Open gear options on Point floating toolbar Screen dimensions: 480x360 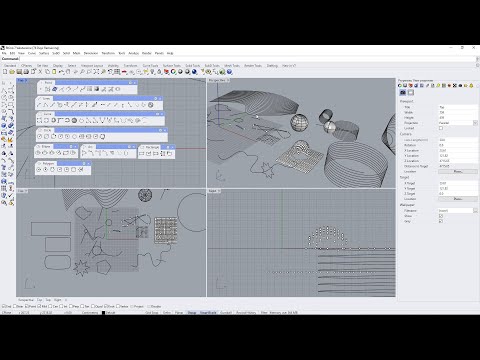tap(131, 83)
